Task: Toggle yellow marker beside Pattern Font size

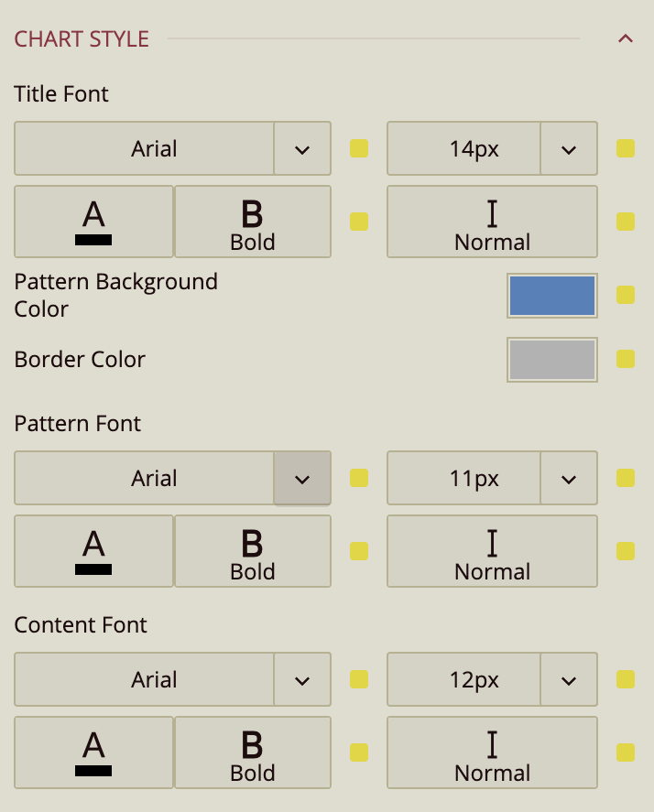Action: tap(626, 478)
